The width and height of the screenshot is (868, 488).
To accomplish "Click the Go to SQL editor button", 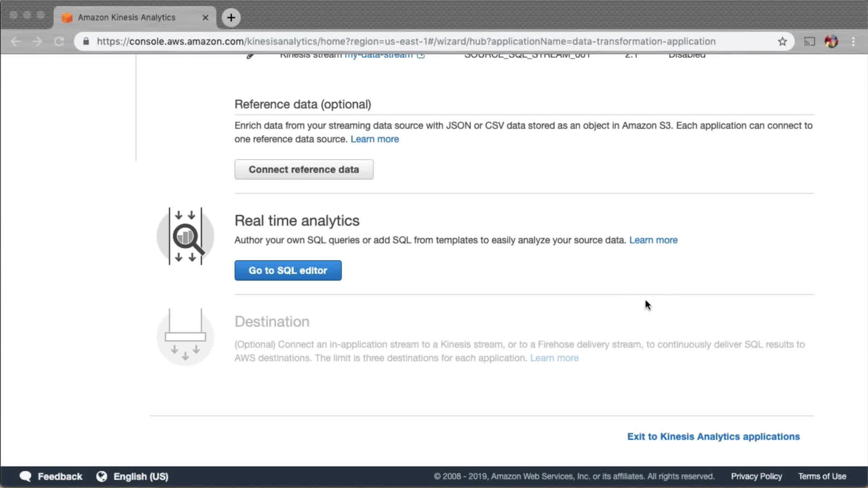I will click(288, 270).
